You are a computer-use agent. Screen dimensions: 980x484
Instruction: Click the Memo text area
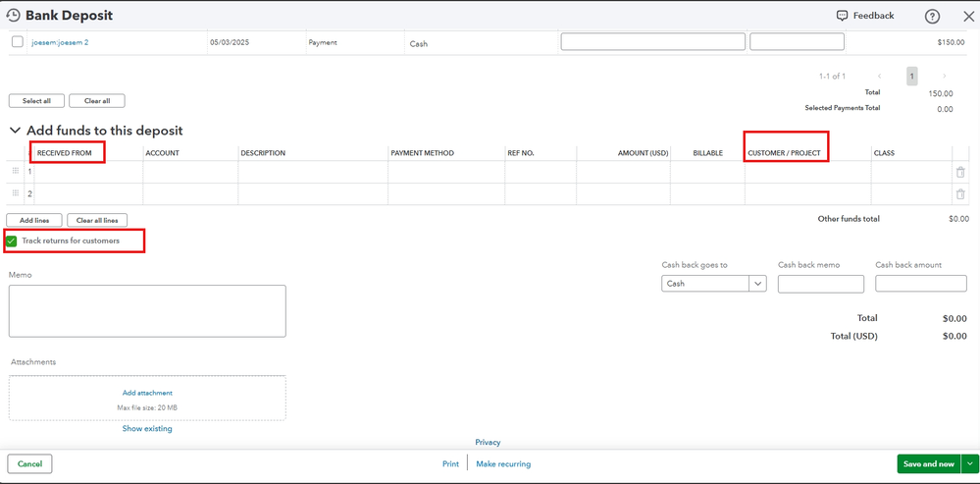point(147,311)
